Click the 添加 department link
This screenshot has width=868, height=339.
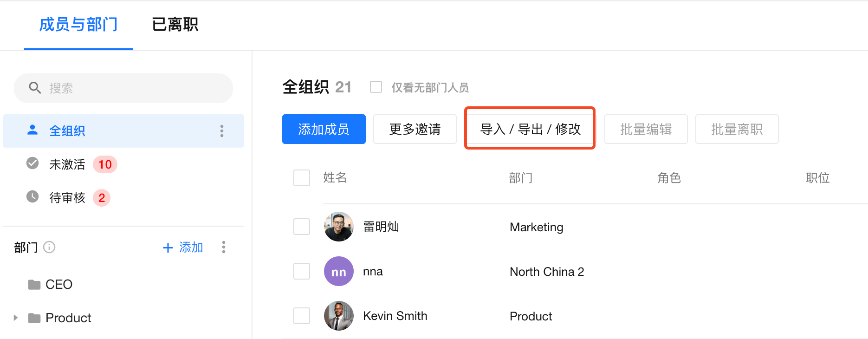(x=183, y=247)
